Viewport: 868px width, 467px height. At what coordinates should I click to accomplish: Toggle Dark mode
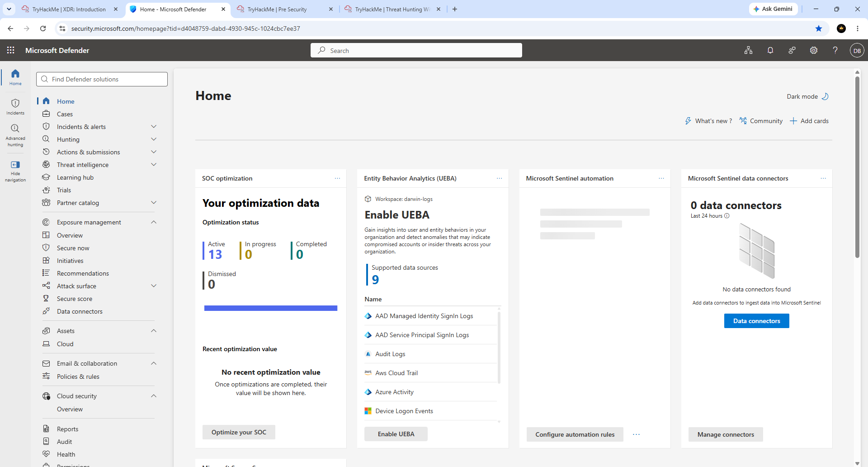click(807, 96)
